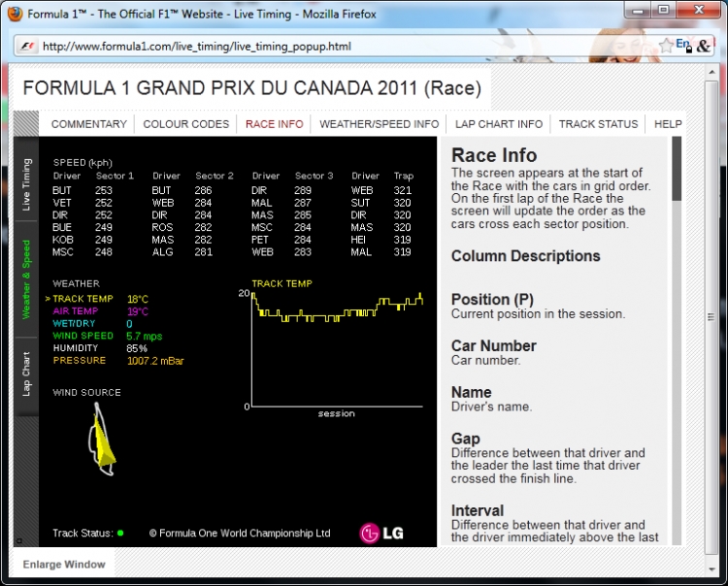Select the WIND SPEED weather row
Image resolution: width=728 pixels, height=586 pixels.
[107, 336]
